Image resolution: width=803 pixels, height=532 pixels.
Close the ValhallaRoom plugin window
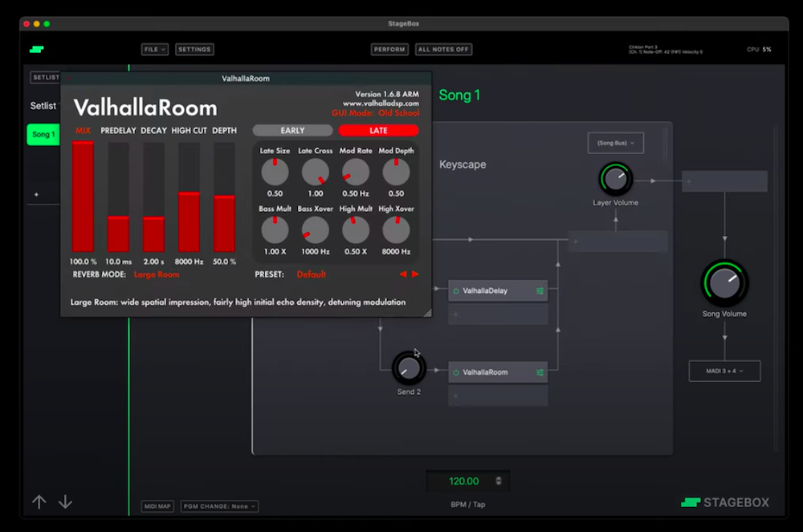pos(68,79)
